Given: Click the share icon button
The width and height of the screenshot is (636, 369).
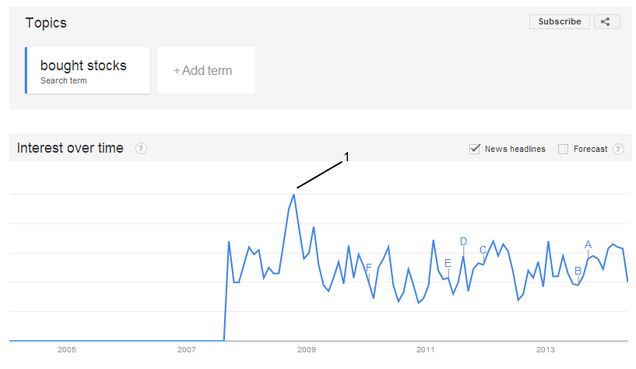Looking at the screenshot, I should pos(607,21).
